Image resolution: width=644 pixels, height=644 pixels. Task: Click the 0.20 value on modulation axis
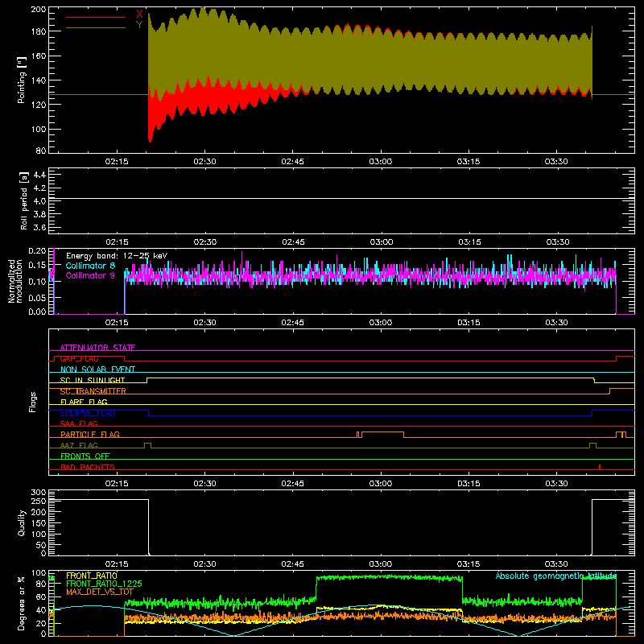[37, 251]
